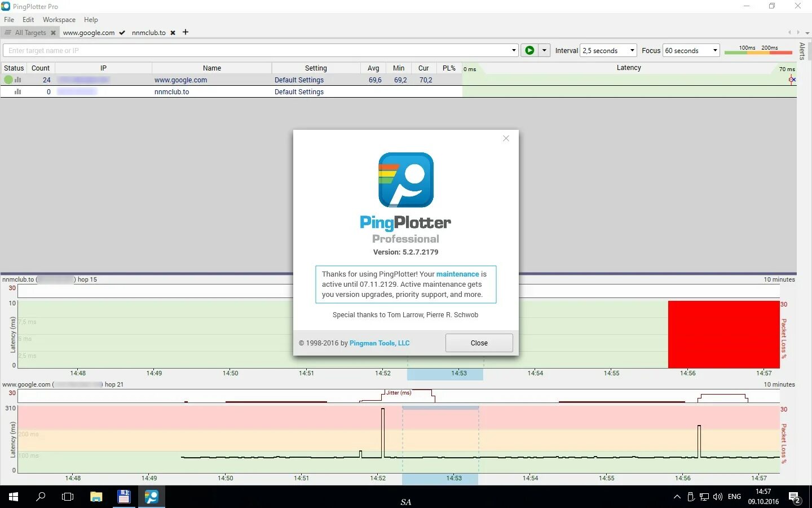Click the Close button in About dialog
This screenshot has width=812, height=508.
pyautogui.click(x=479, y=343)
